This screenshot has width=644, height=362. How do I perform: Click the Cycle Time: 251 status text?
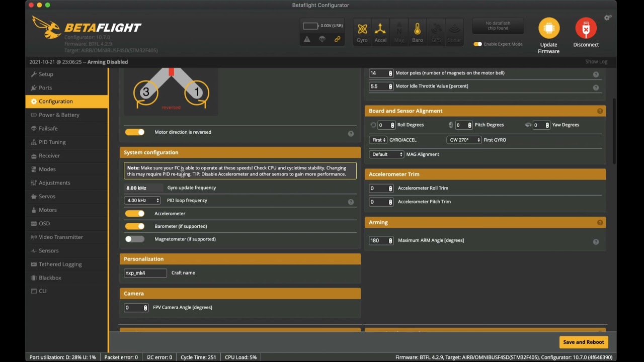pos(198,357)
